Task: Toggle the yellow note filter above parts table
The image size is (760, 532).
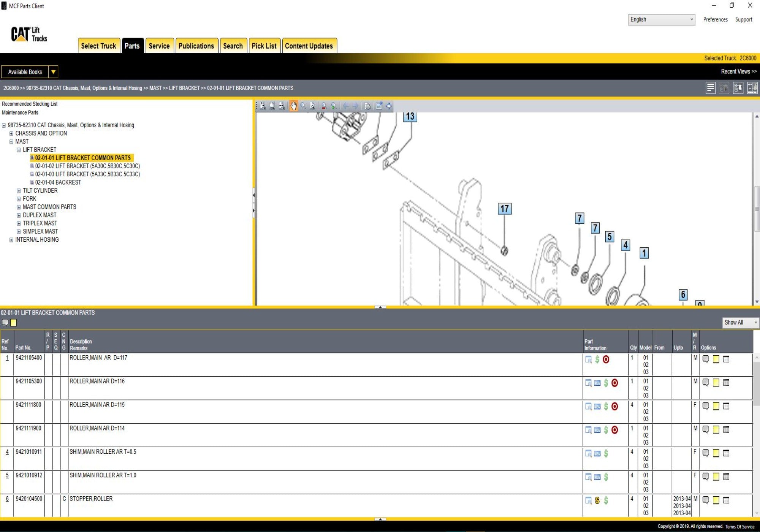Action: point(14,323)
